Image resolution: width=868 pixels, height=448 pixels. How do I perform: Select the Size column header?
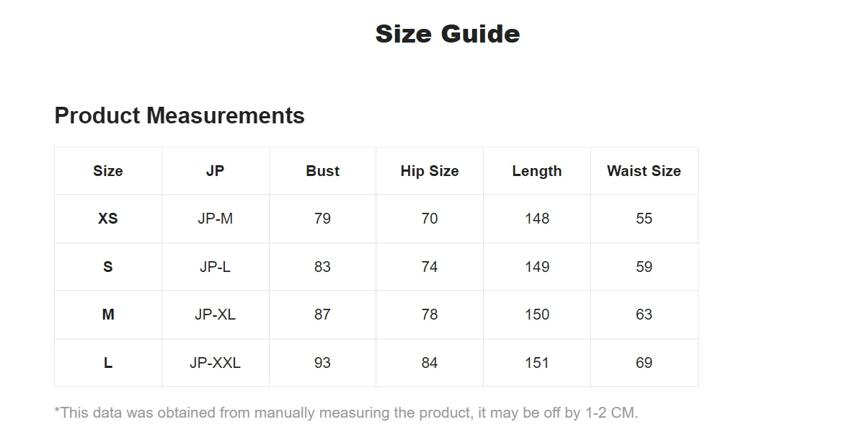point(108,171)
